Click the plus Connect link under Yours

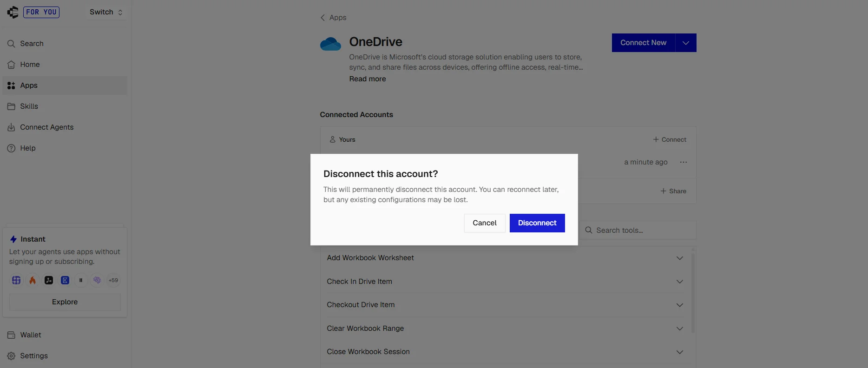tap(670, 139)
